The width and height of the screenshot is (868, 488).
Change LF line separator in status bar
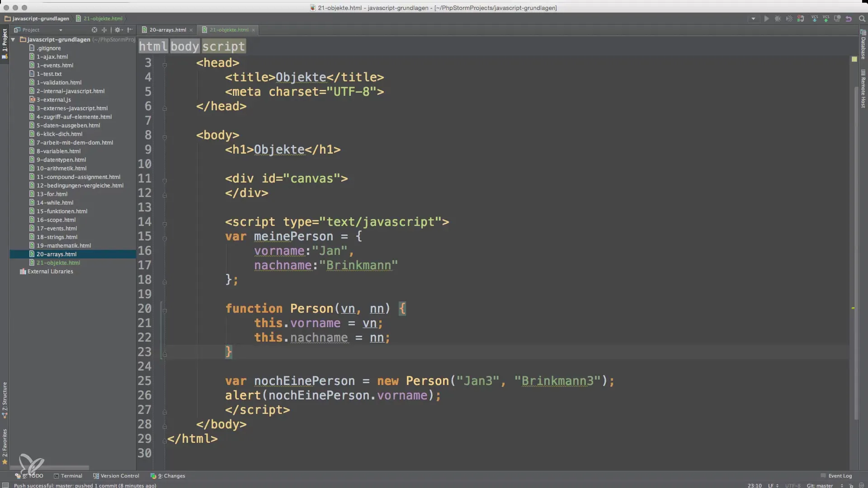point(773,485)
